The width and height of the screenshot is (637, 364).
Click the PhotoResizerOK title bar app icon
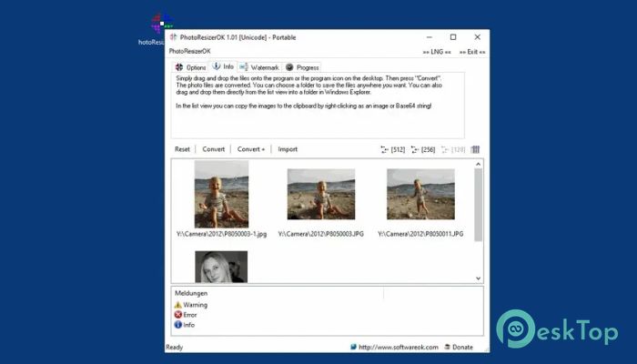point(174,37)
